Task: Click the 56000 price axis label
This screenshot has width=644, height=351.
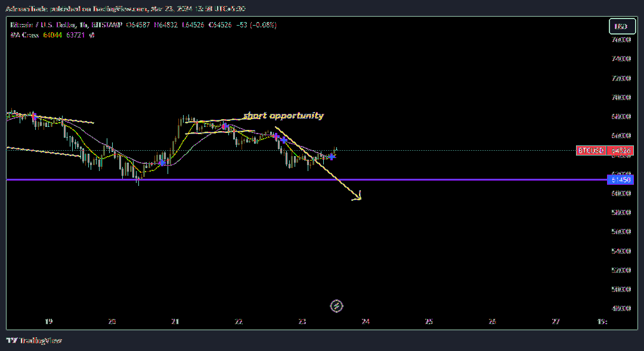Action: (621, 232)
